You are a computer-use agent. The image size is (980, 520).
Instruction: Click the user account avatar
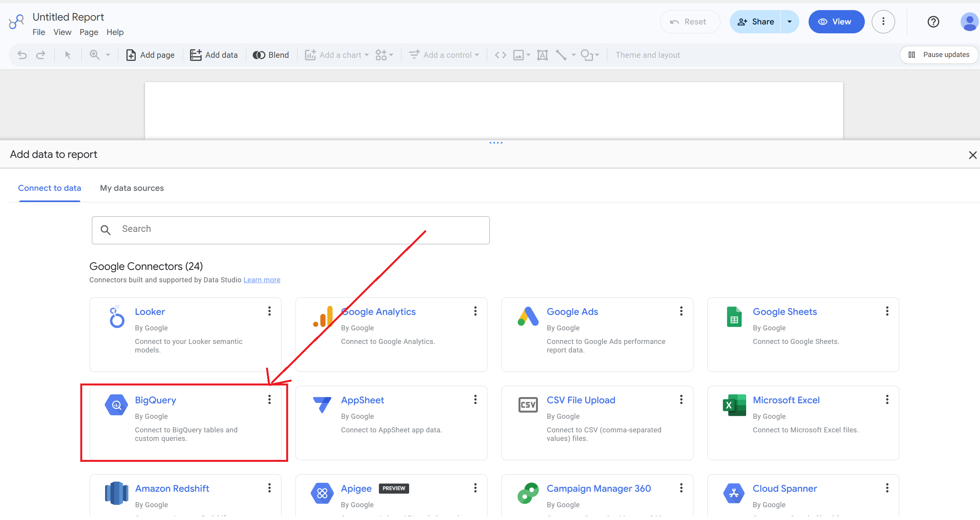coord(970,22)
